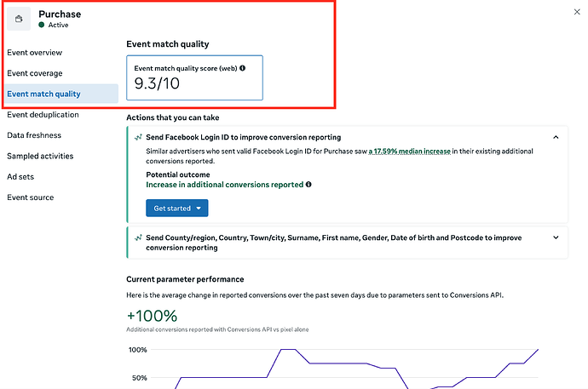
Task: Click the Increase in additional conversions reported text
Action: pos(225,185)
